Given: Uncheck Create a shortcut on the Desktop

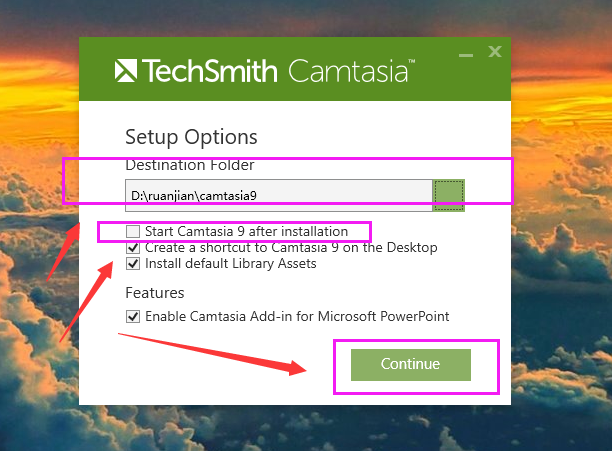Looking at the screenshot, I should (x=133, y=248).
